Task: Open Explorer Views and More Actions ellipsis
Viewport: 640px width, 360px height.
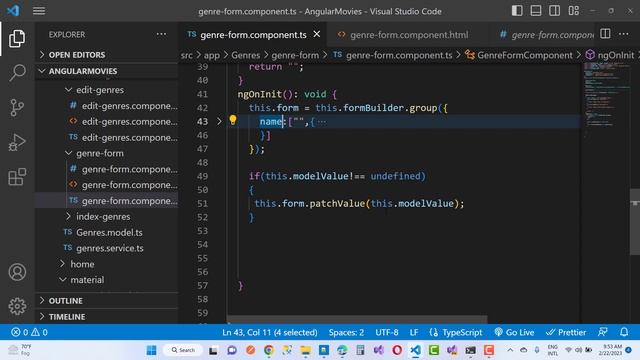Action: click(161, 34)
